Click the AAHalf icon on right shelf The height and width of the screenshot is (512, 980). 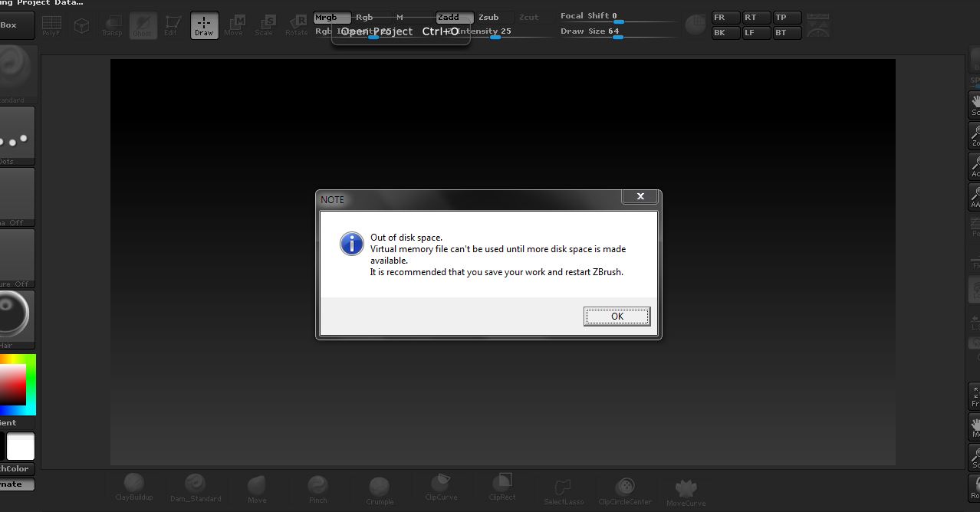coord(975,196)
